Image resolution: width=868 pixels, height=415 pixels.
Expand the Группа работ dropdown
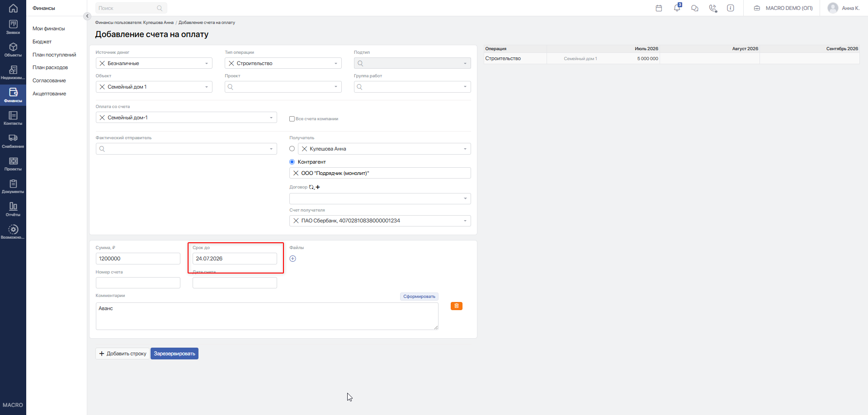coord(412,87)
